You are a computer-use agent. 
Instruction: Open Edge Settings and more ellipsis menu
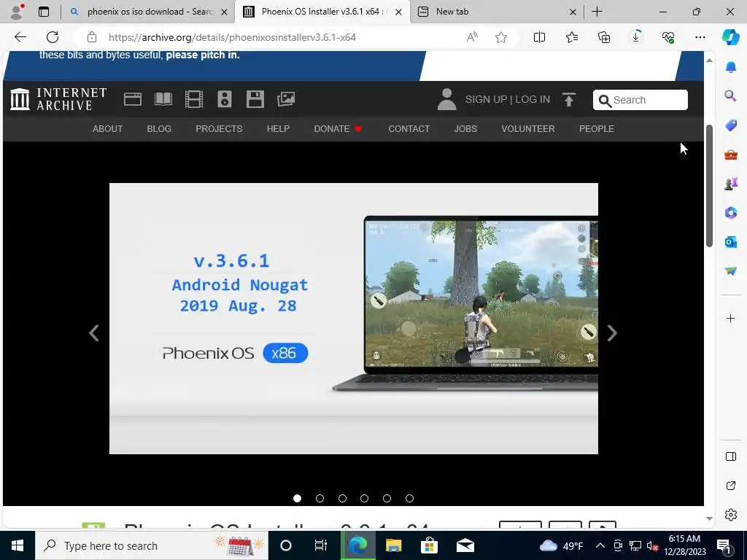click(700, 37)
